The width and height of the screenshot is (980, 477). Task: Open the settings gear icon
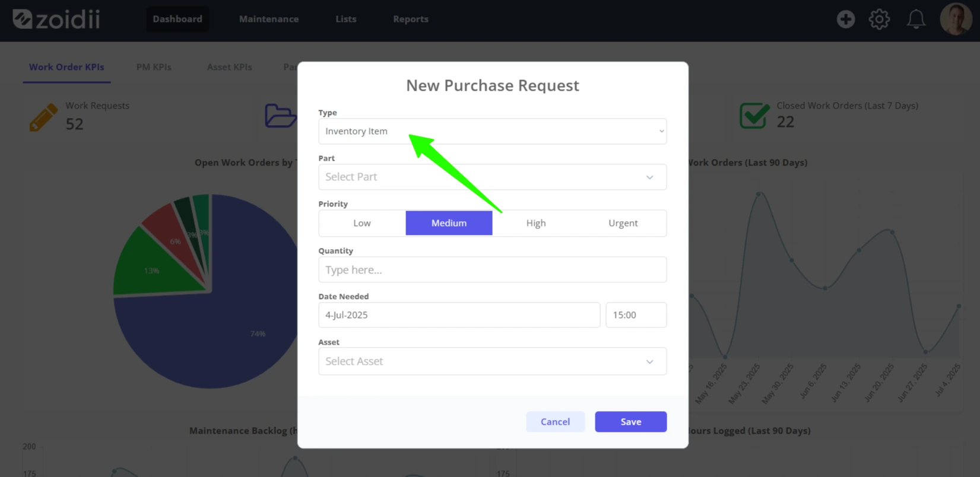879,19
